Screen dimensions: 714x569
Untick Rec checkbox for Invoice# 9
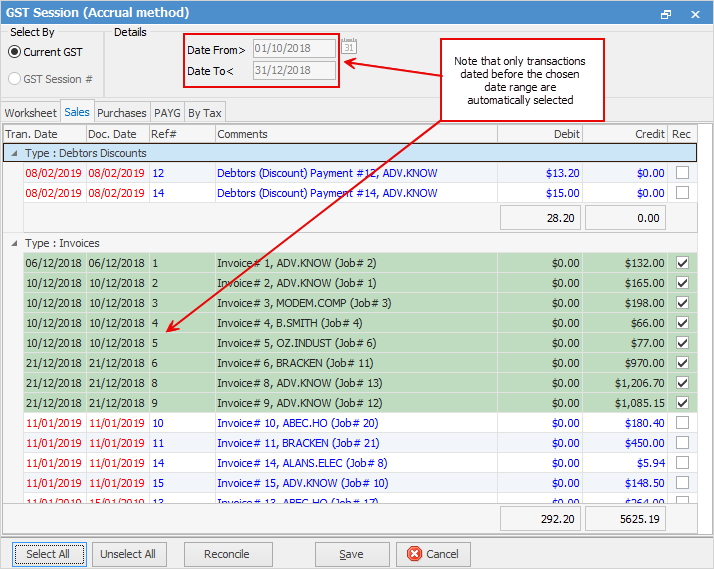tap(682, 403)
